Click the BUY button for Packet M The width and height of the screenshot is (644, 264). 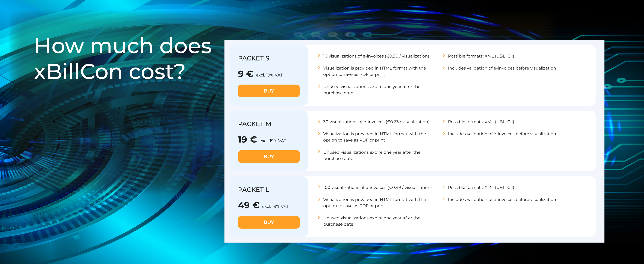click(269, 156)
